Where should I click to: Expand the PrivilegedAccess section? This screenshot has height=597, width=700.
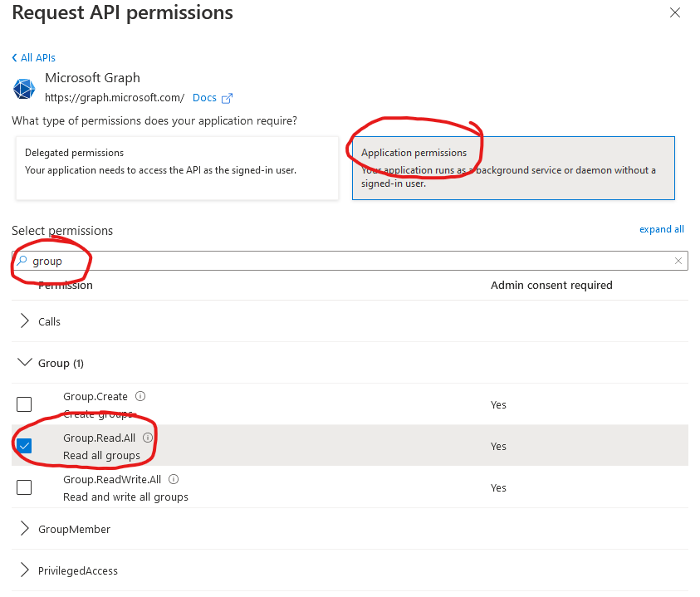pyautogui.click(x=26, y=570)
